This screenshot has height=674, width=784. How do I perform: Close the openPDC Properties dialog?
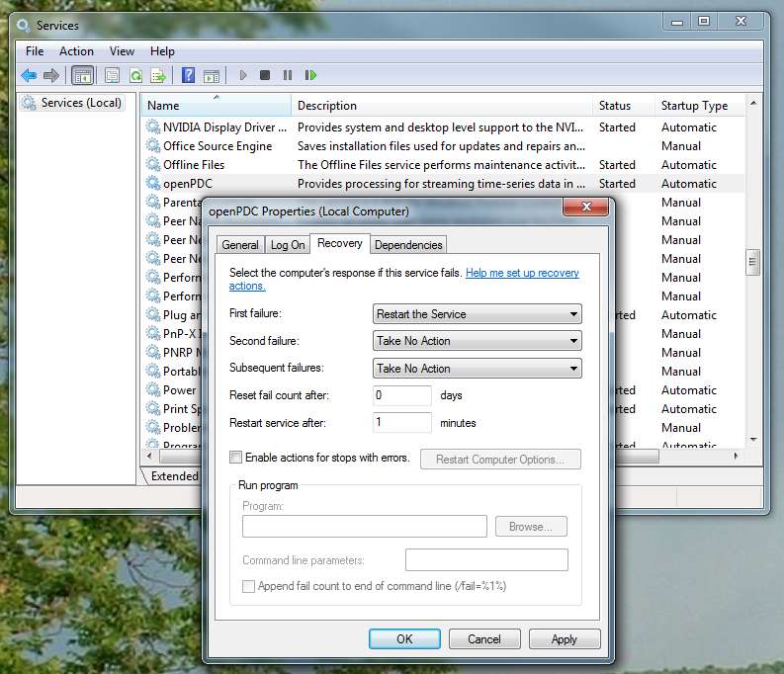click(x=586, y=207)
